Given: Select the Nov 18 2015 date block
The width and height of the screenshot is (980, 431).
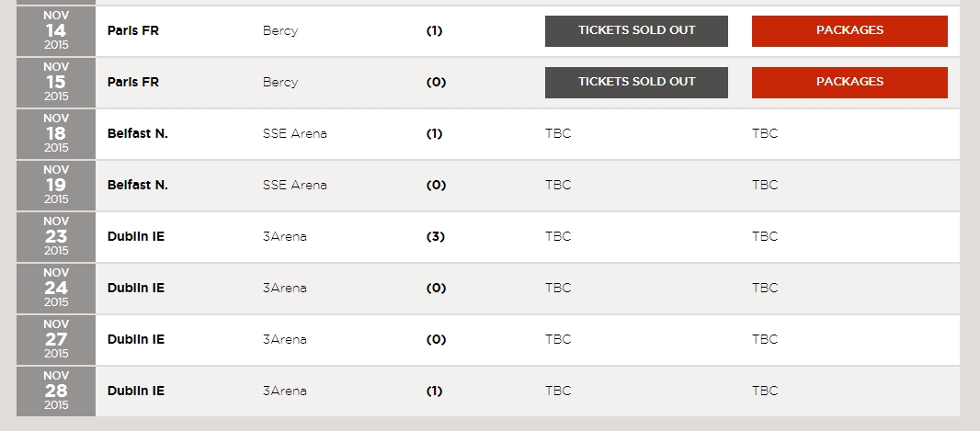Looking at the screenshot, I should click(x=56, y=133).
